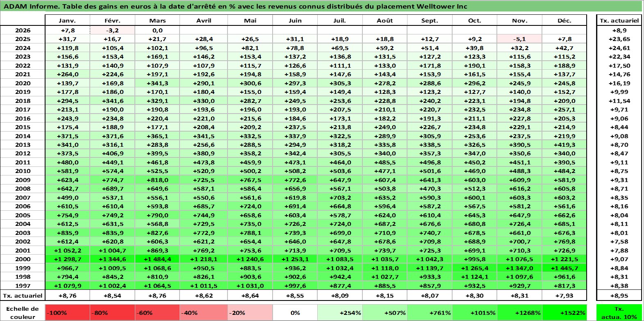Select the 'Tx. actuariel' label of the bottom row
The width and height of the screenshot is (644, 321).
point(23,296)
